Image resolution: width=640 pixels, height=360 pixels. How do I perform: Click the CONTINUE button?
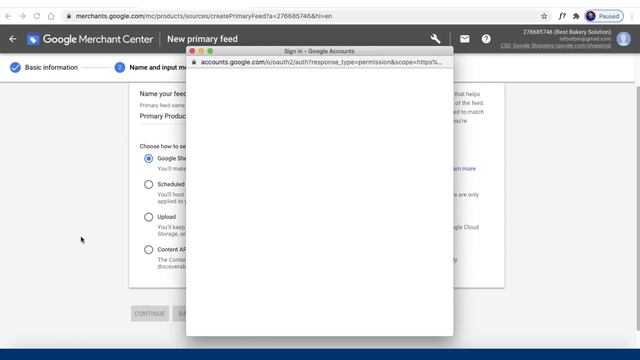tap(150, 313)
